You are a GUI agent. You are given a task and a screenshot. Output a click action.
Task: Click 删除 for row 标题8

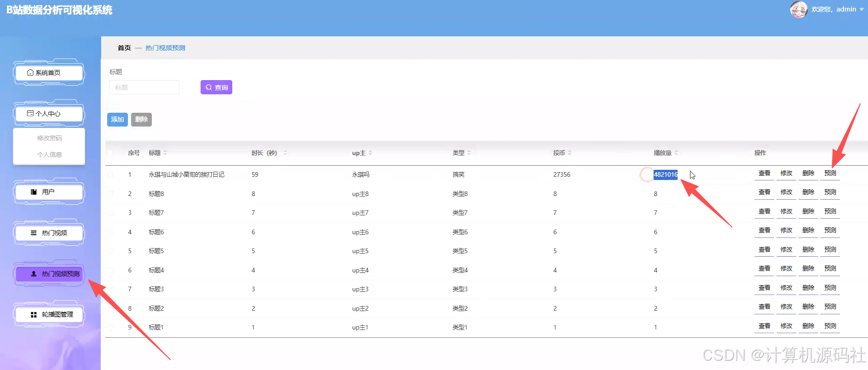pos(808,192)
